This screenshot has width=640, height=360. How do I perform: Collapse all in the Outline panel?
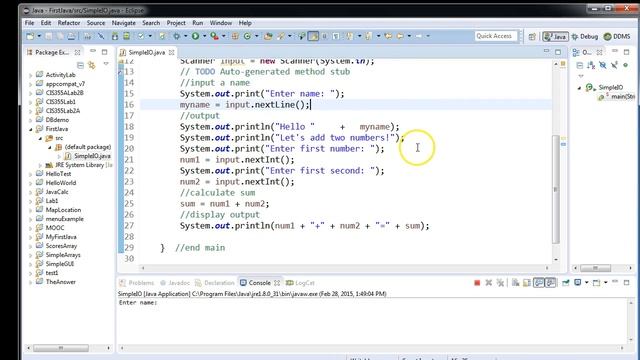tap(580, 65)
